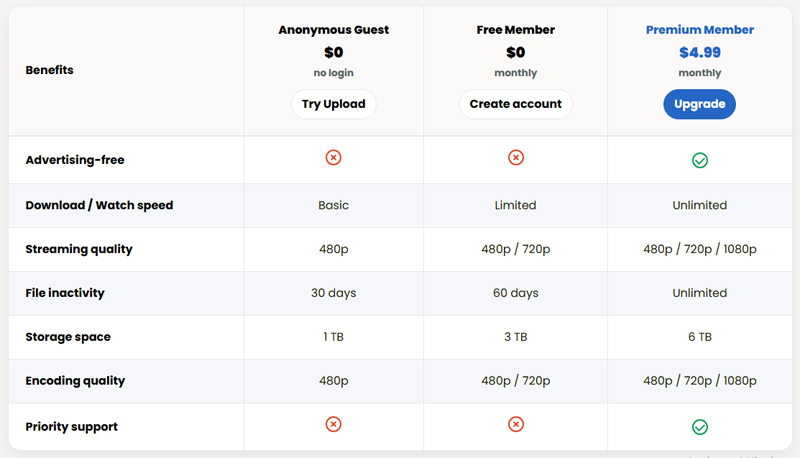This screenshot has width=800, height=458.
Task: Click Advertising-free red X for Free Member
Action: tap(515, 158)
